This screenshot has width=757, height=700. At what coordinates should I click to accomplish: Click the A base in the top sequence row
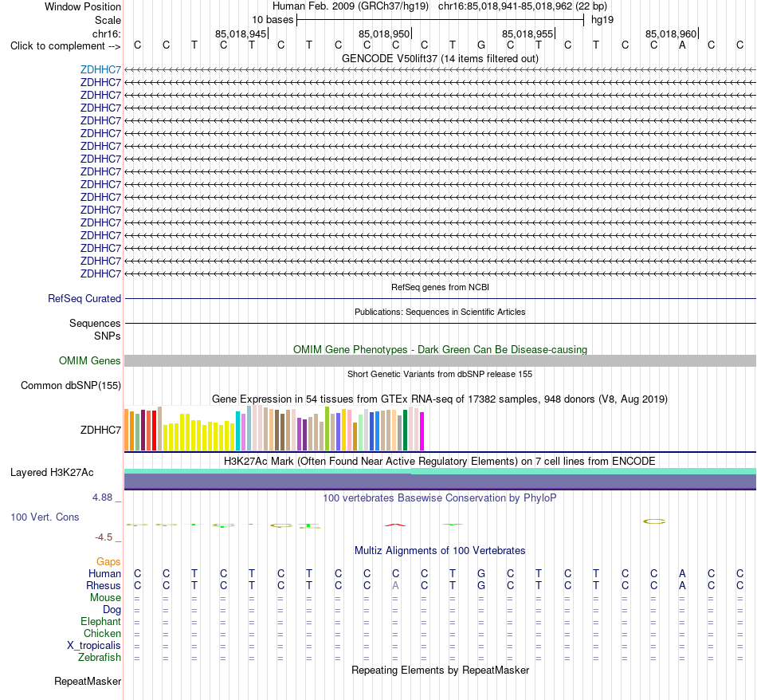coord(682,45)
